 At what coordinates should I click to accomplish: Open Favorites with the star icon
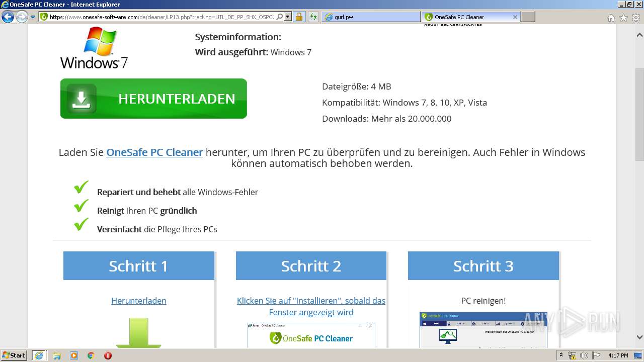tap(623, 18)
